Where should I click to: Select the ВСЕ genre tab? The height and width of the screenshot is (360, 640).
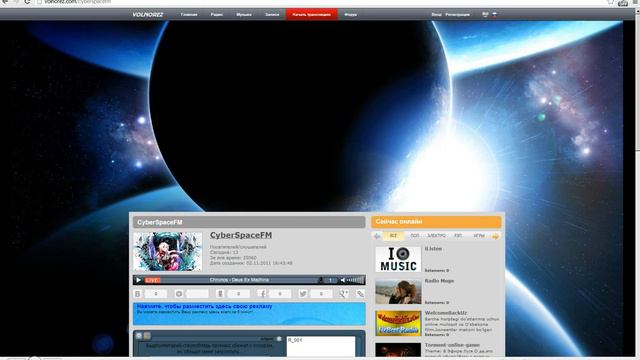(x=393, y=236)
